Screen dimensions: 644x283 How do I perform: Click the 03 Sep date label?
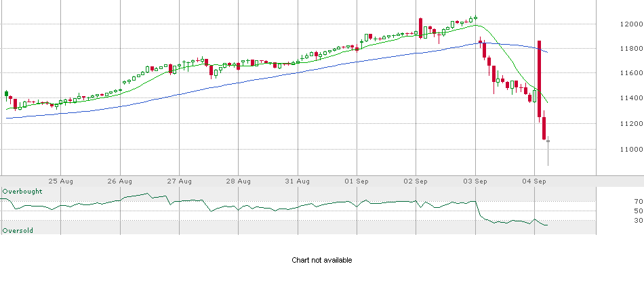[476, 181]
